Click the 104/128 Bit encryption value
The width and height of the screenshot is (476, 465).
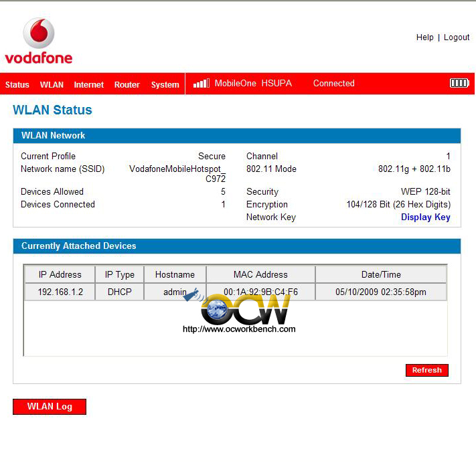(x=398, y=205)
